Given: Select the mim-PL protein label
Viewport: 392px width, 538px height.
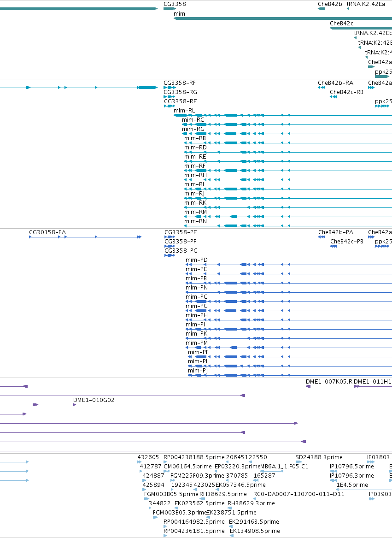Looking at the screenshot, I should click(x=198, y=361).
